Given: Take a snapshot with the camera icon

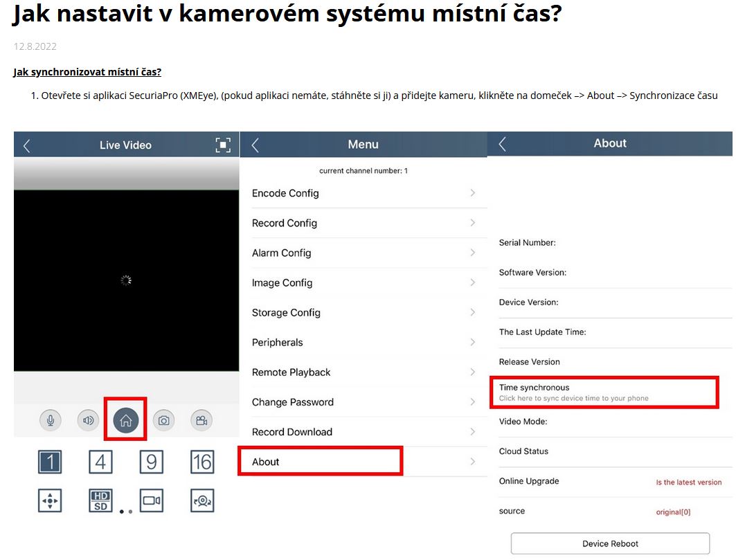Looking at the screenshot, I should [x=163, y=419].
